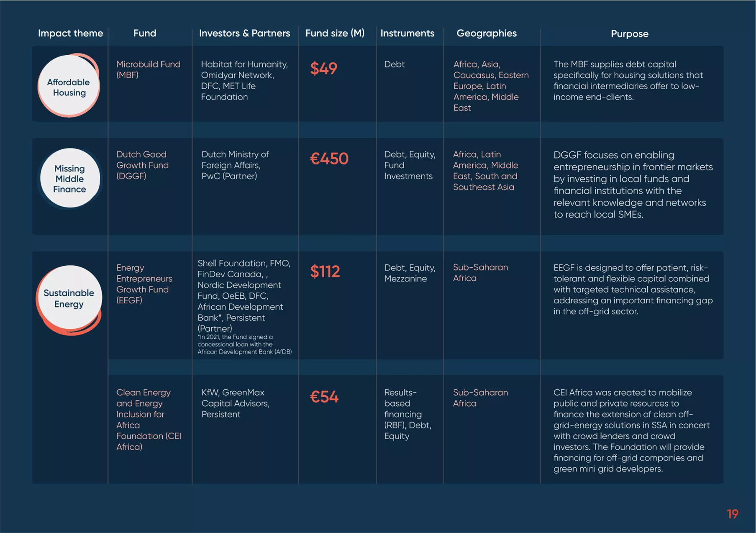This screenshot has height=533, width=756.
Task: Click the Energy Entrepreneurs Growth Fund name
Action: (144, 284)
